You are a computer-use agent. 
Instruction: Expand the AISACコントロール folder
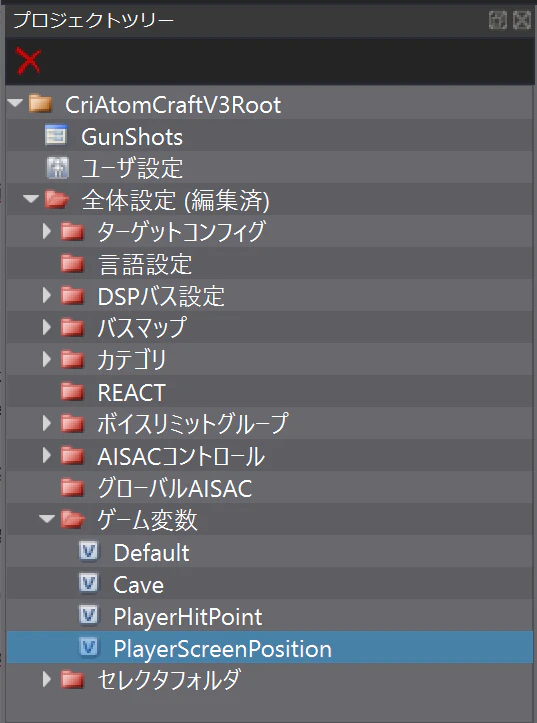point(47,455)
